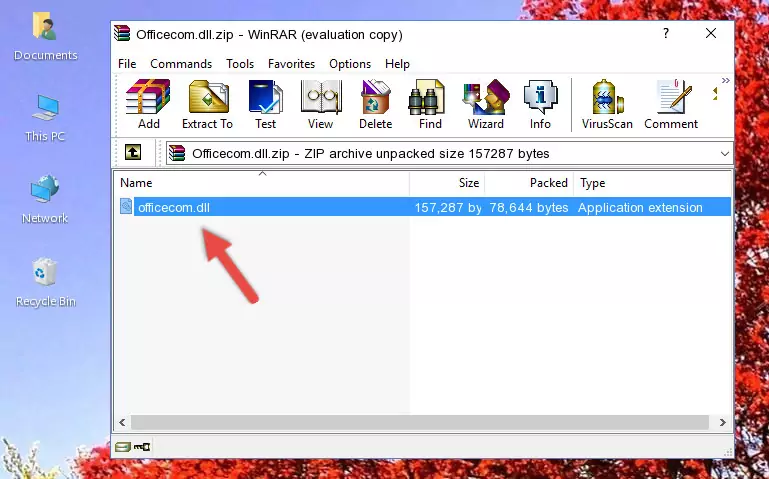Screen dimensions: 769x479
Task: Sort by the Type column header
Action: (x=653, y=183)
